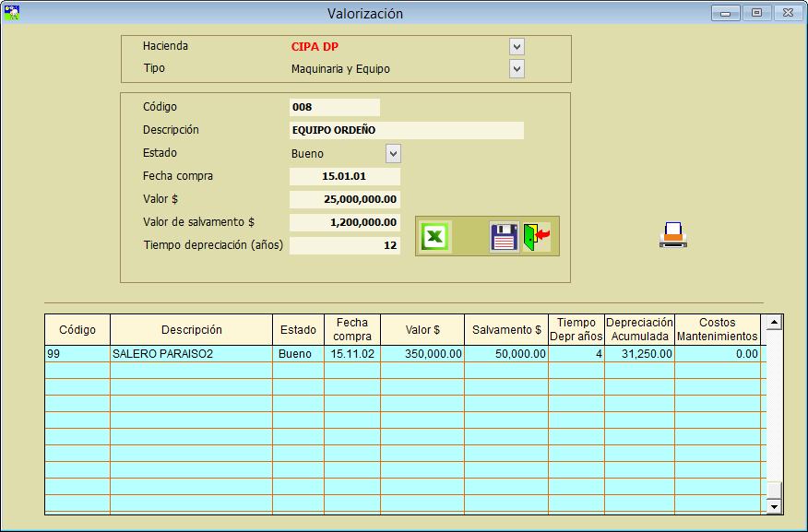Focus the Valor de salvamento field

pos(344,222)
